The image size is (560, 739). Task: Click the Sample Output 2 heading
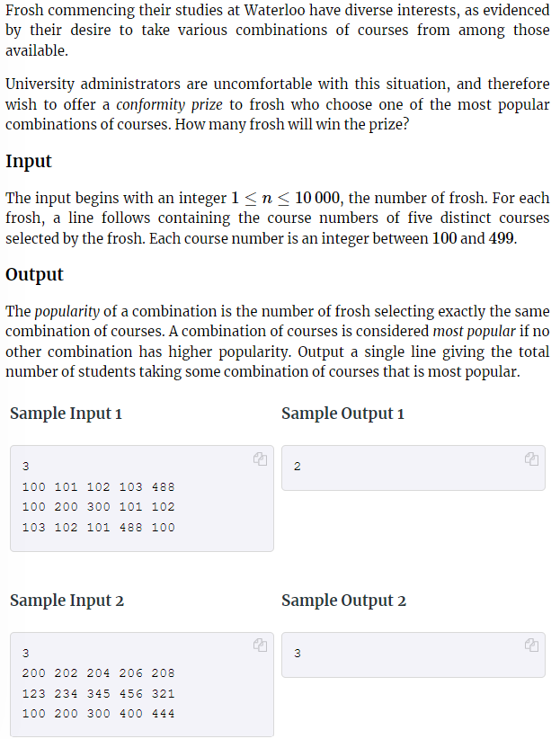[x=343, y=601]
